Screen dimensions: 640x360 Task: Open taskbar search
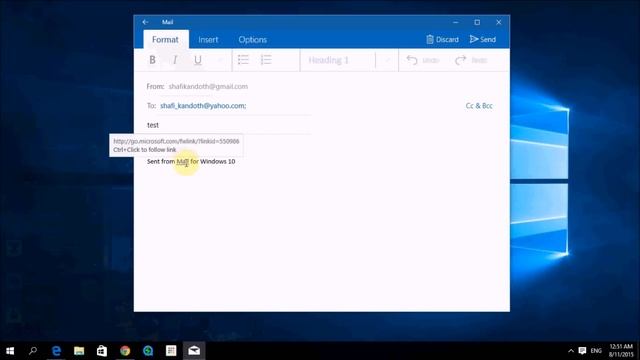point(33,351)
